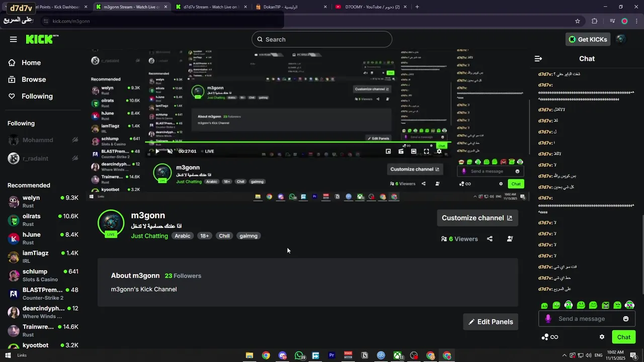Screen dimensions: 644x362
Task: Bookmark this page with star icon
Action: (x=578, y=21)
